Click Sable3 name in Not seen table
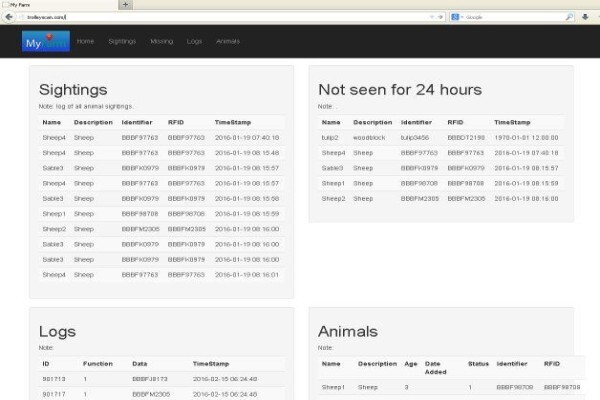 (333, 168)
